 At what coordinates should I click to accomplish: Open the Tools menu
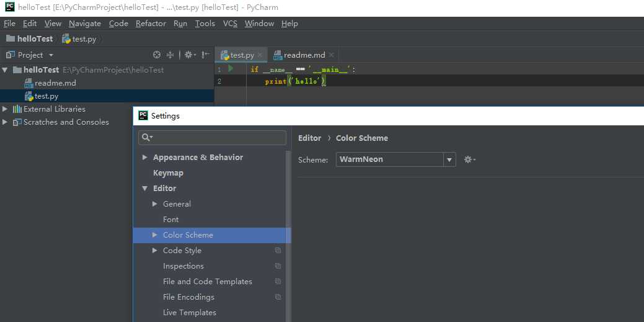[205, 24]
